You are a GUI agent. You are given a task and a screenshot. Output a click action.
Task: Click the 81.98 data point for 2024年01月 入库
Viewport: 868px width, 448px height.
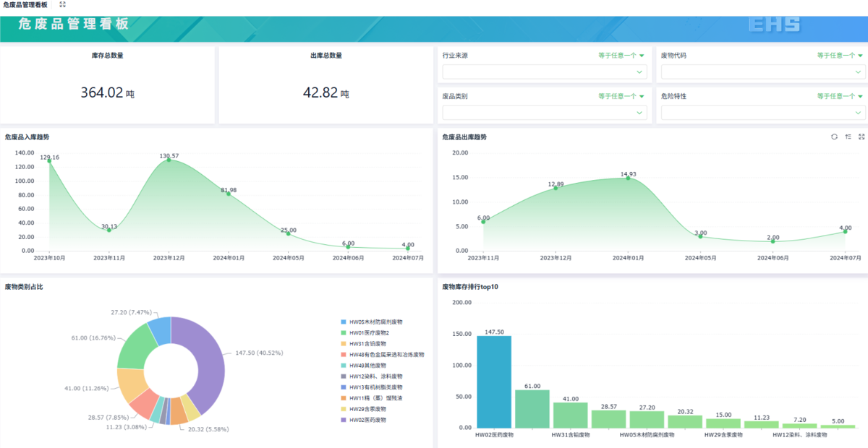tap(229, 194)
